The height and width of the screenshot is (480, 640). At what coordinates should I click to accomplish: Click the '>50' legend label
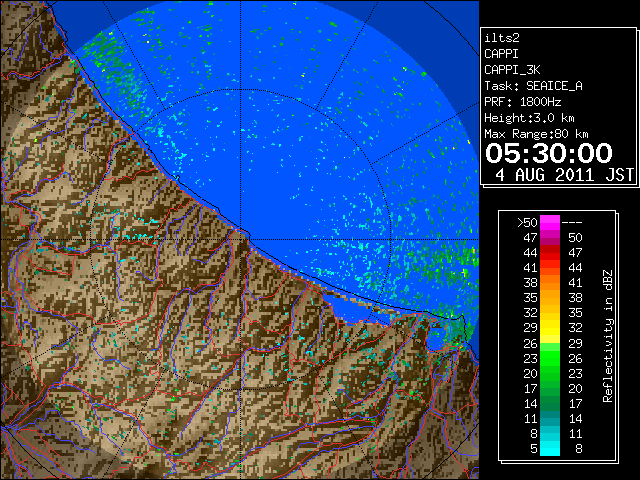(x=527, y=223)
